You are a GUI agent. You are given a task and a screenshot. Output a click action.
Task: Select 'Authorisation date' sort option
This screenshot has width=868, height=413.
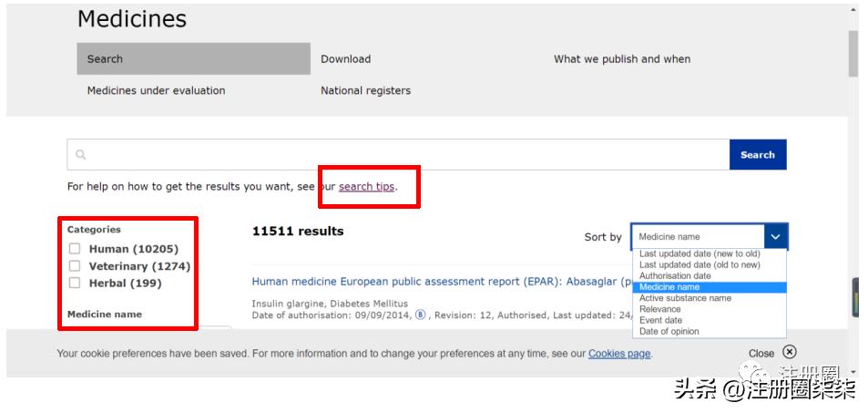[x=675, y=276]
